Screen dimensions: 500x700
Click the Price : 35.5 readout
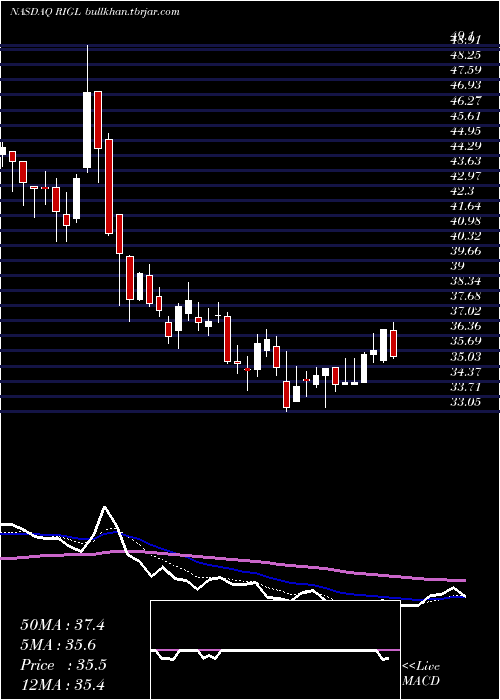click(x=63, y=665)
